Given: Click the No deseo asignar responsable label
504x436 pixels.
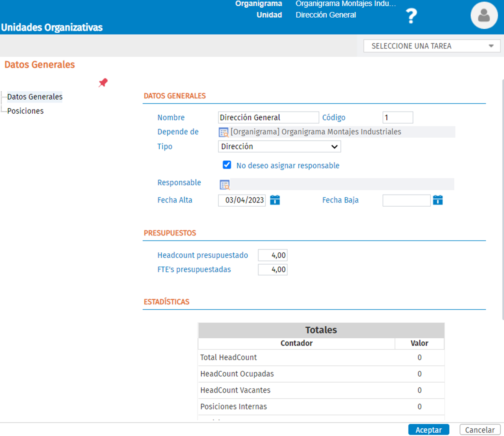Looking at the screenshot, I should coord(288,166).
